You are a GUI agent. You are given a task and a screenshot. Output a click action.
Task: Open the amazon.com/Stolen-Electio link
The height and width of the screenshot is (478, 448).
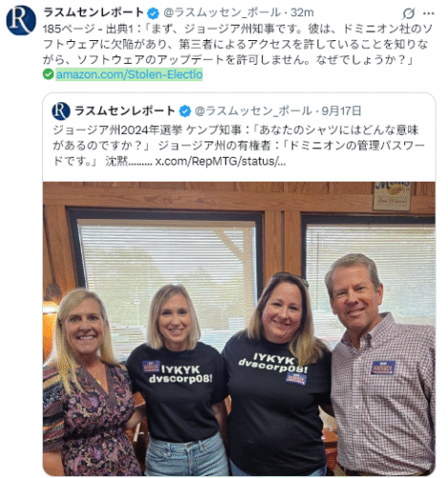tap(129, 75)
